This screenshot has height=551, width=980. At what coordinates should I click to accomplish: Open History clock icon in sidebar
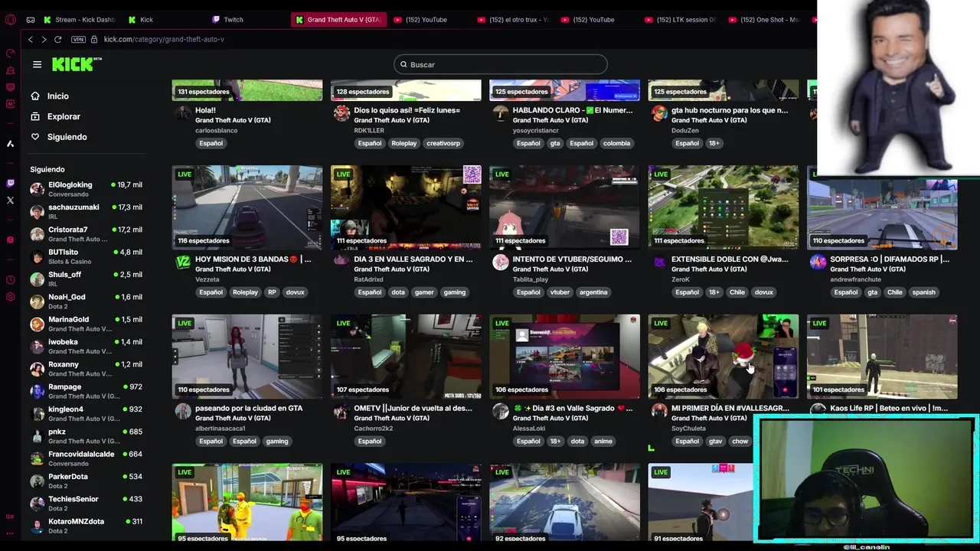10,280
